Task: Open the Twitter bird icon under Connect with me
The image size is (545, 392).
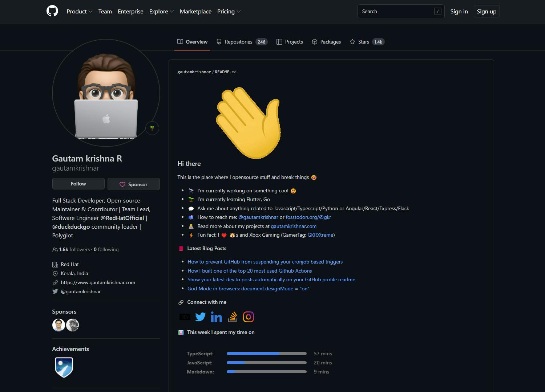Action: [201, 317]
